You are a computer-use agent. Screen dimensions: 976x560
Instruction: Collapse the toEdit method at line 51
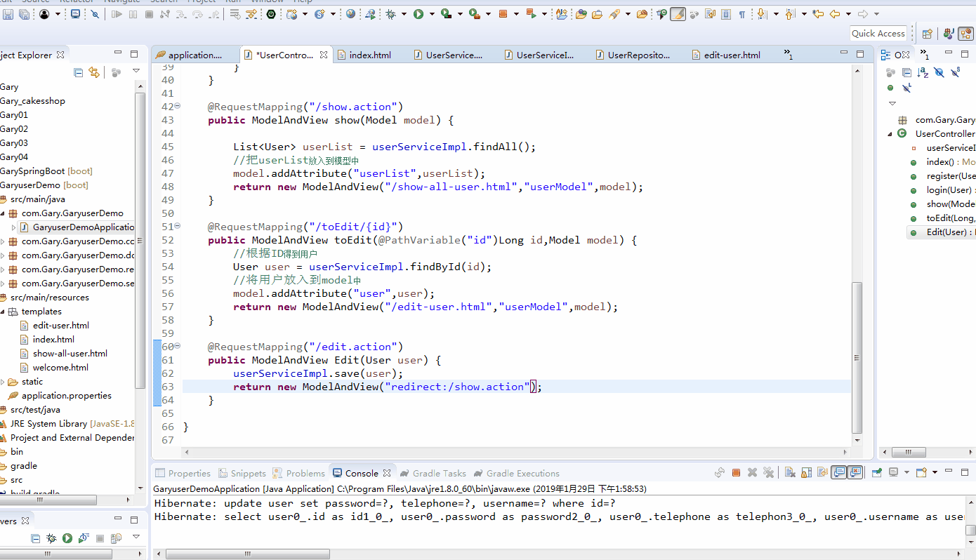tap(178, 227)
